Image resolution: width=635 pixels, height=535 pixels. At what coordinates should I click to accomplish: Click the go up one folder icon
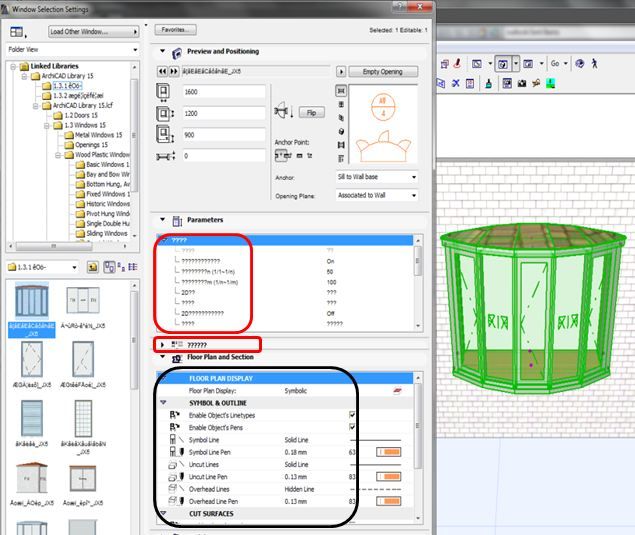tap(93, 267)
